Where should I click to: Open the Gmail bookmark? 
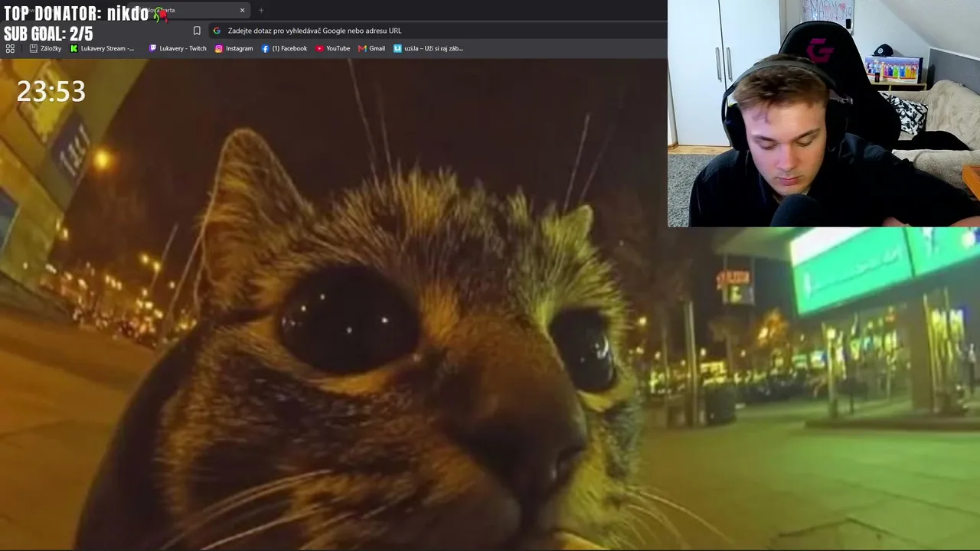tap(372, 48)
